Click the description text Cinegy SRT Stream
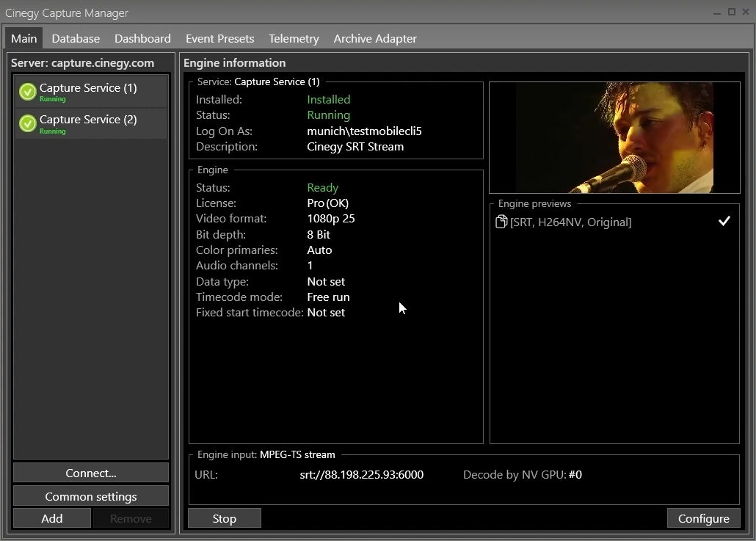Screen dimensions: 756x541 [355, 147]
